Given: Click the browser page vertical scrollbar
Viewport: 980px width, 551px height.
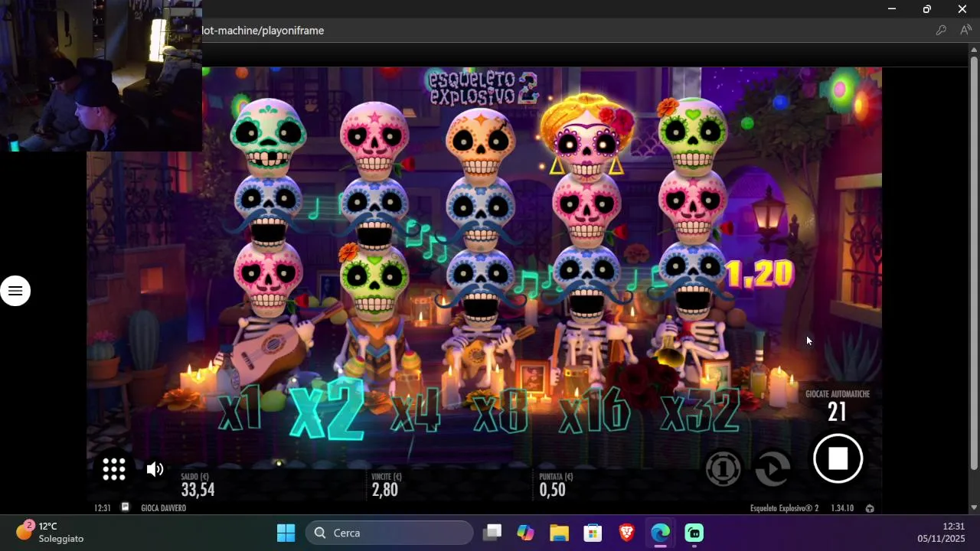Looking at the screenshot, I should click(974, 264).
